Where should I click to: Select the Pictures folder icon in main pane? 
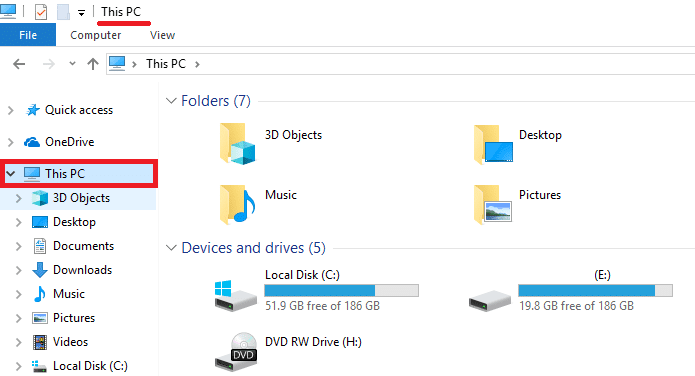click(492, 204)
